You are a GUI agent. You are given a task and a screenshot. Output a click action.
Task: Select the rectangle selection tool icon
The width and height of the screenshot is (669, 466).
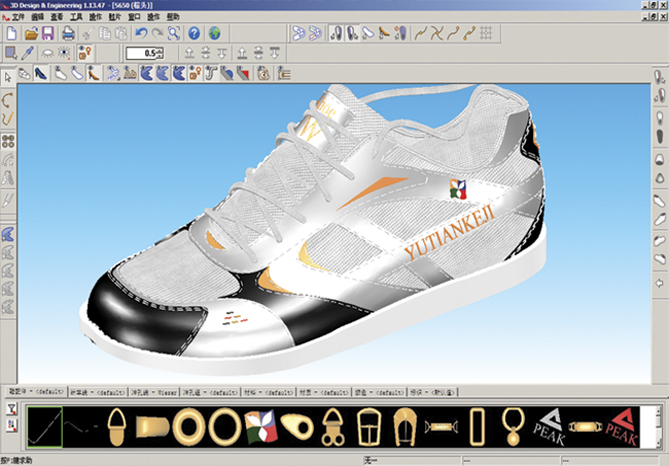tap(11, 53)
